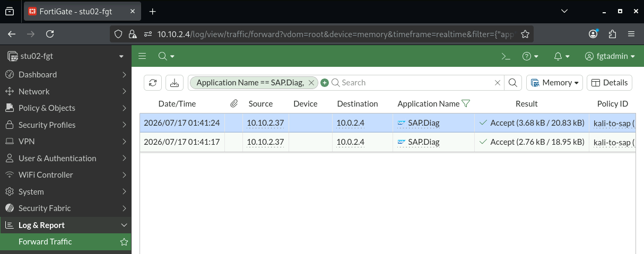
Task: Expand the Network menu
Action: 66,91
